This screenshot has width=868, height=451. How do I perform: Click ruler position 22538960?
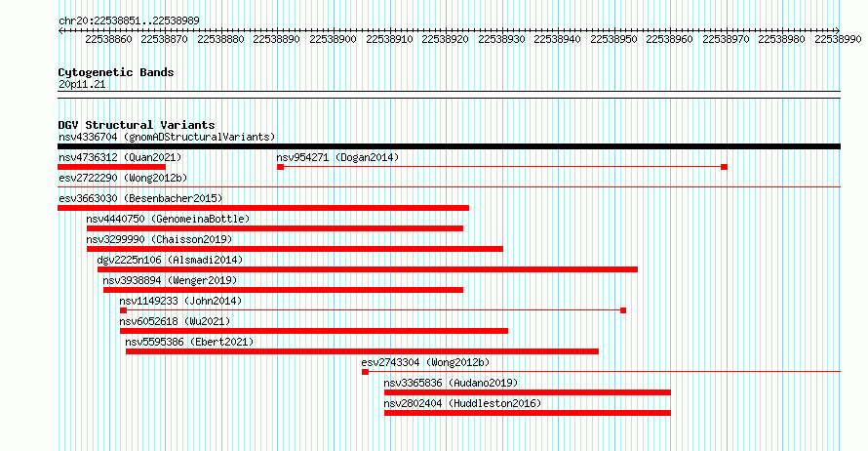(x=670, y=39)
